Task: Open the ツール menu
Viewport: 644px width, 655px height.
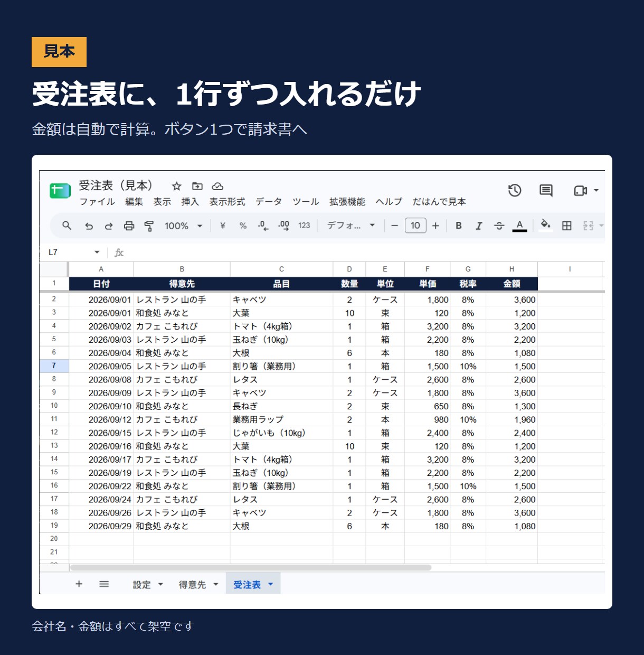Action: pyautogui.click(x=306, y=202)
